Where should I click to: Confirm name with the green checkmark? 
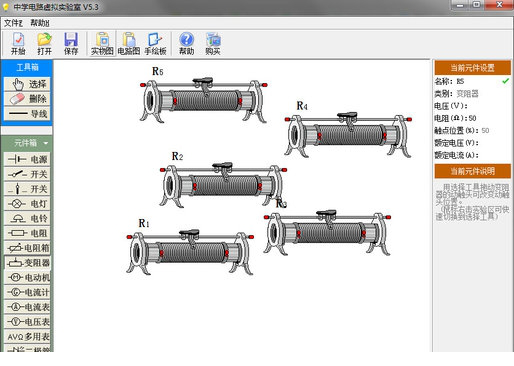[x=505, y=81]
